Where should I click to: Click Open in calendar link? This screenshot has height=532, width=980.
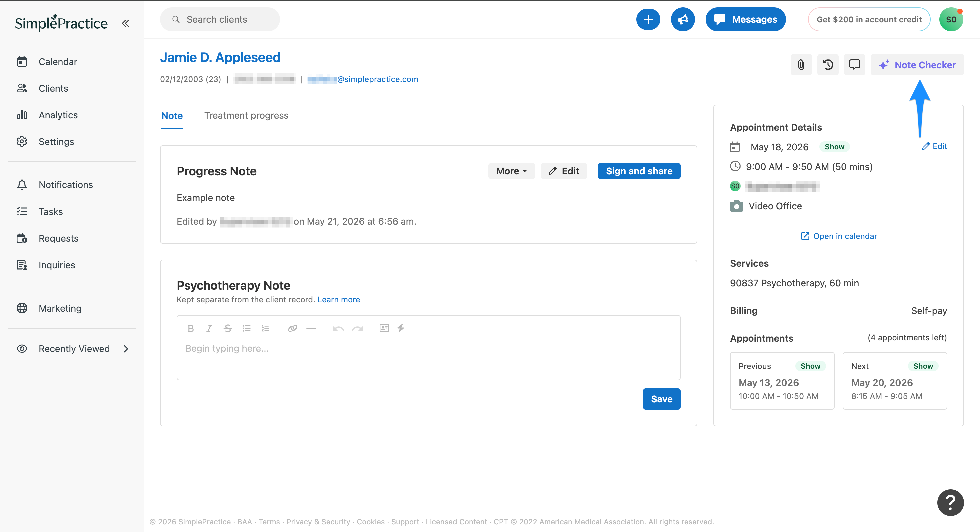coord(838,236)
